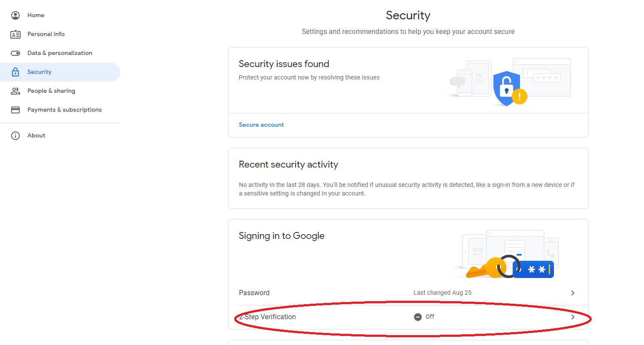Viewport: 644px width, 345px height.
Task: Open 2-Step Verification via its chevron arrow
Action: click(573, 317)
